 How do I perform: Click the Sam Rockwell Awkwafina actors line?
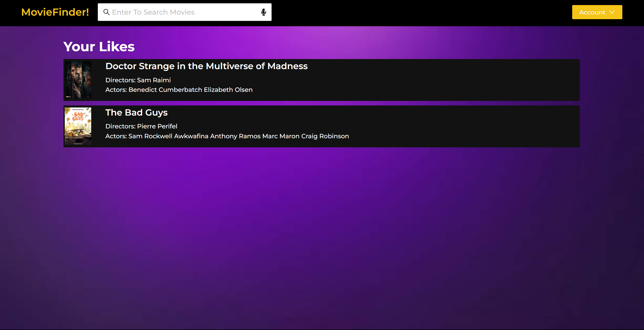(x=227, y=136)
